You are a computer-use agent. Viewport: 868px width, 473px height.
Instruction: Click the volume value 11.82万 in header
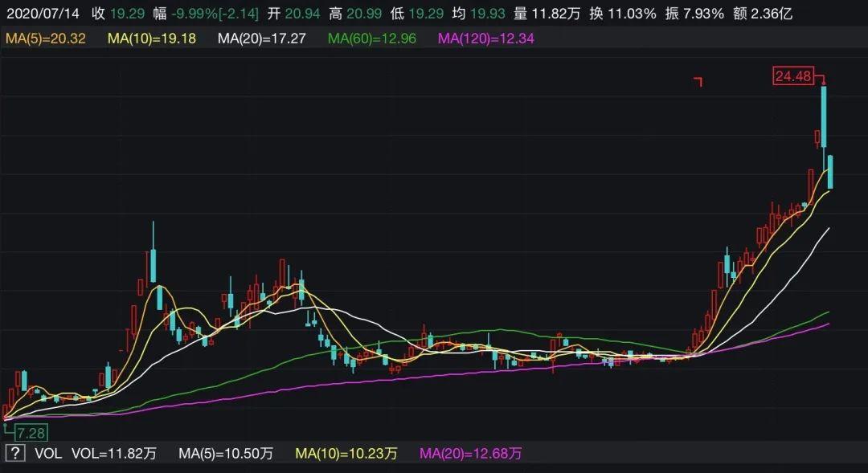(556, 14)
